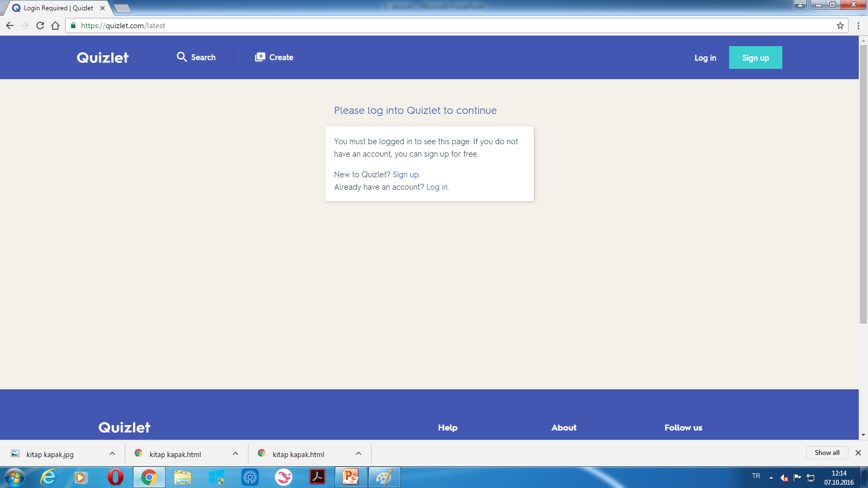Click the address bar URL
This screenshot has width=868, height=488.
pyautogui.click(x=123, y=25)
